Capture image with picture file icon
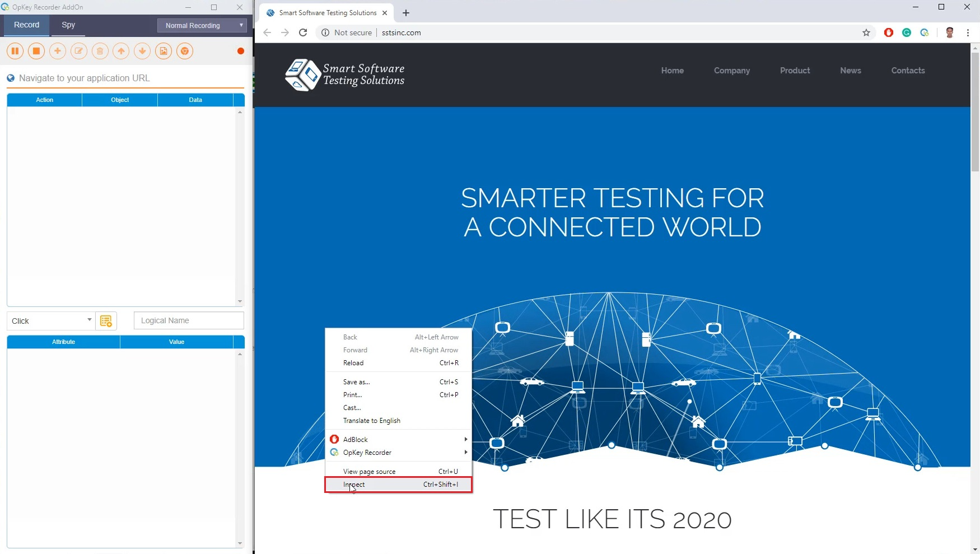This screenshot has width=980, height=554. point(164,51)
